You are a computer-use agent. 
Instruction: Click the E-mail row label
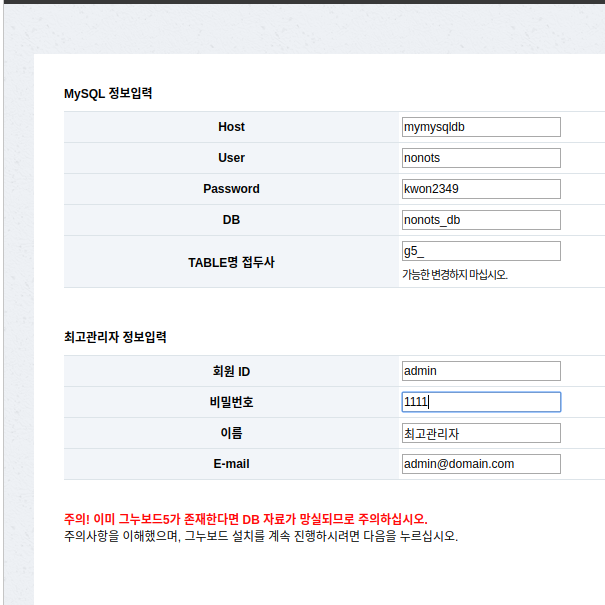pos(231,464)
